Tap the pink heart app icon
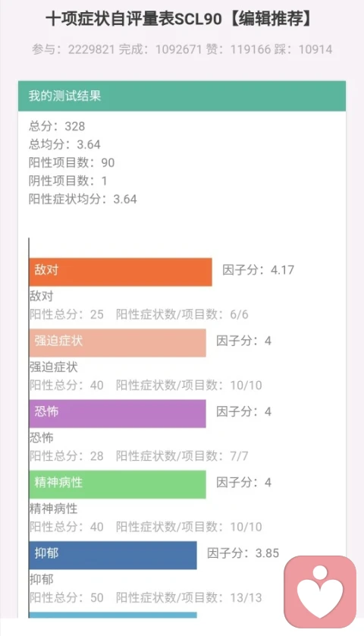 coord(320,592)
